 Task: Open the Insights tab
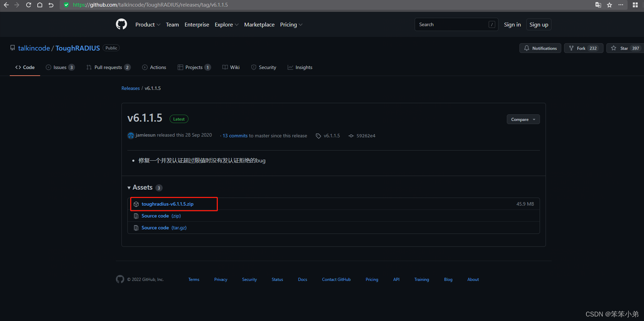click(x=300, y=67)
